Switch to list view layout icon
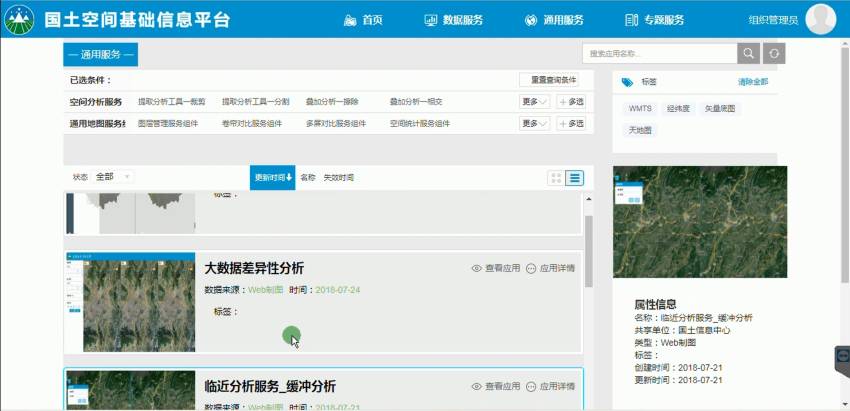850x411 pixels. 575,178
